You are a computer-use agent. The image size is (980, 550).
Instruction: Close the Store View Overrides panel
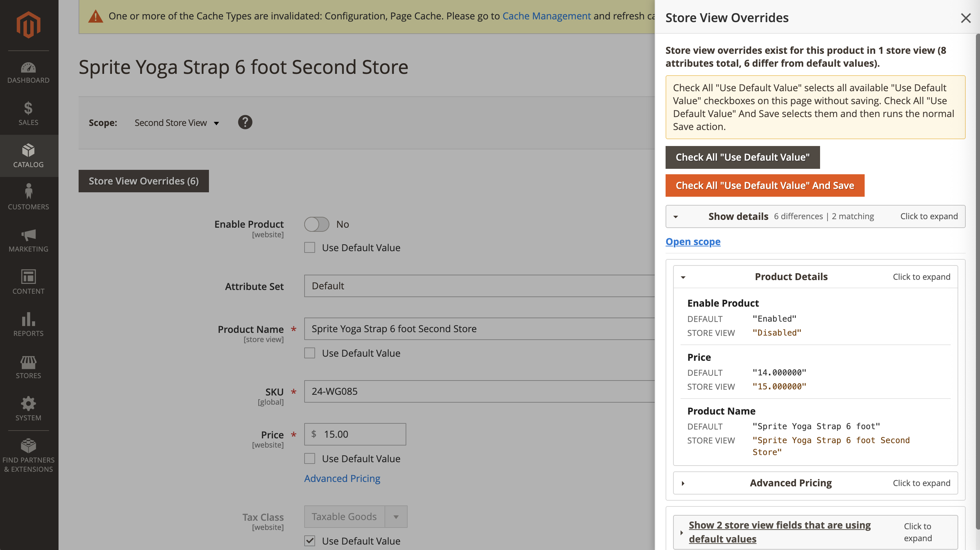click(x=966, y=18)
